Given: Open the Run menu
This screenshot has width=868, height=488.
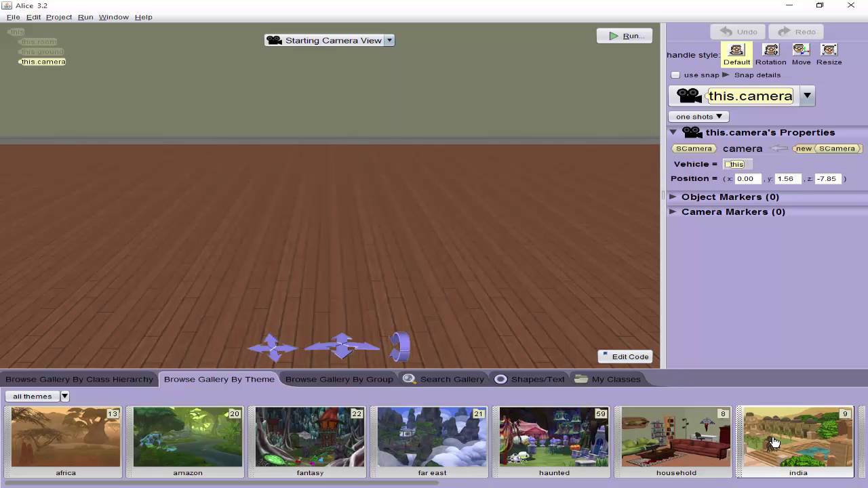Looking at the screenshot, I should (x=85, y=17).
